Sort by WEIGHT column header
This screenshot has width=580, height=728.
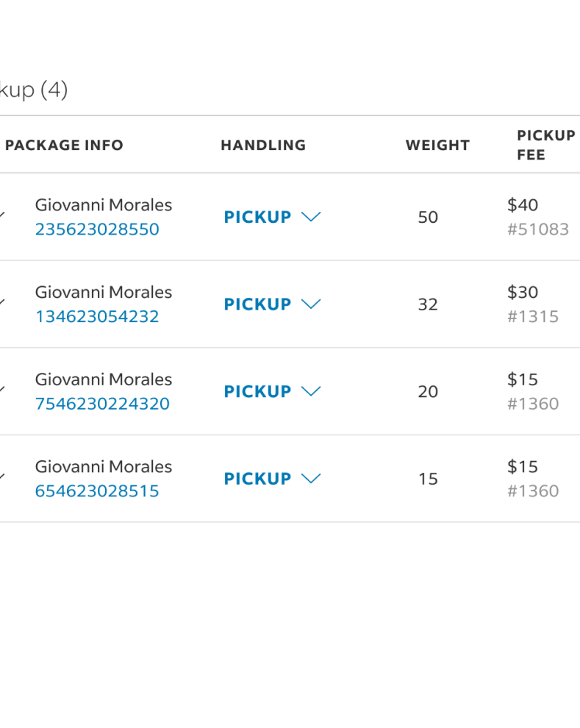pyautogui.click(x=437, y=146)
